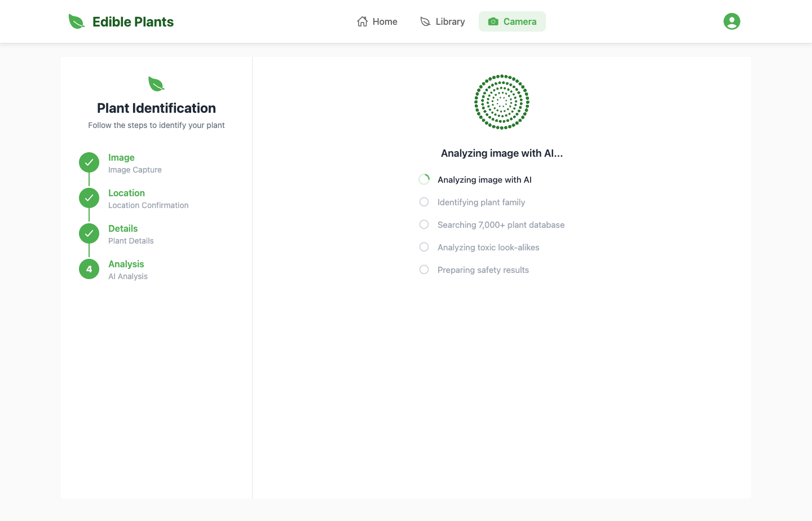Click the Edible Plants title link
Viewport: 812px width, 521px height.
[x=133, y=21]
